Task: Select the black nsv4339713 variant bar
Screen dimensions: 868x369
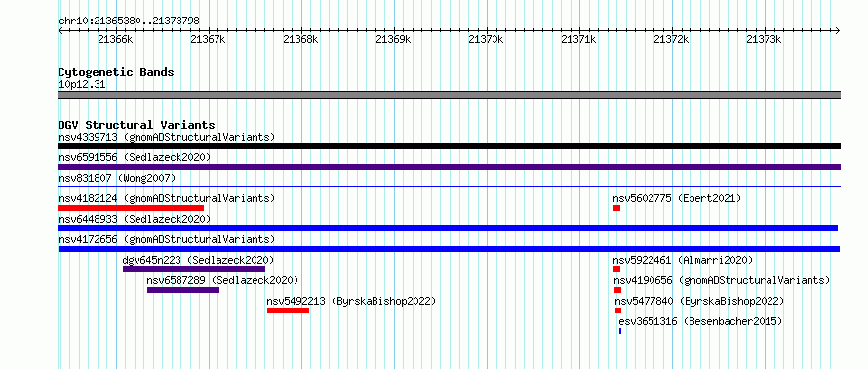Action: coord(449,146)
